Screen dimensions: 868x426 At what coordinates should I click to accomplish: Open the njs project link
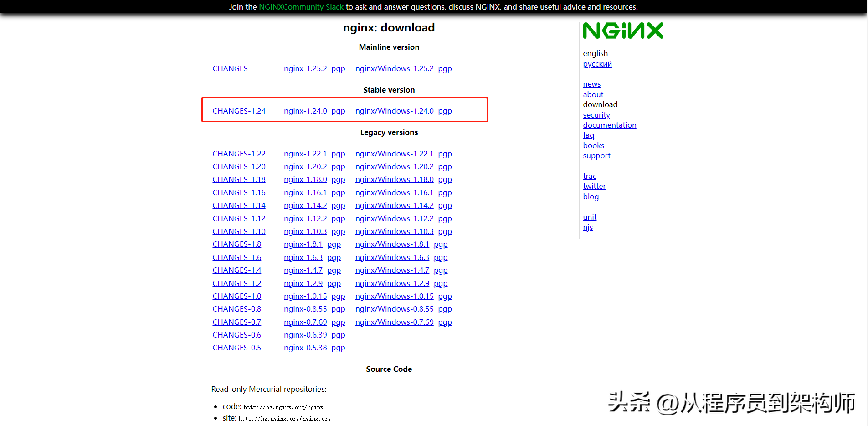[588, 227]
